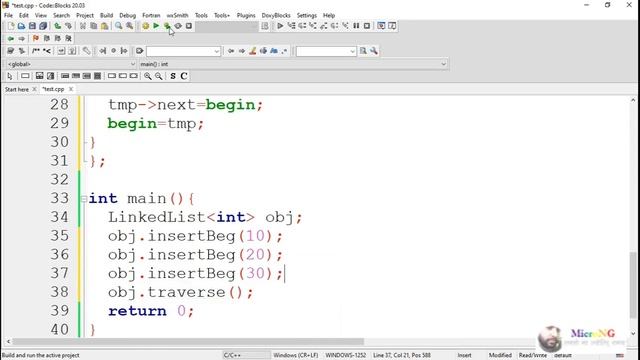640x360 pixels.
Task: Open the main() : int function dropdown
Action: point(293,64)
